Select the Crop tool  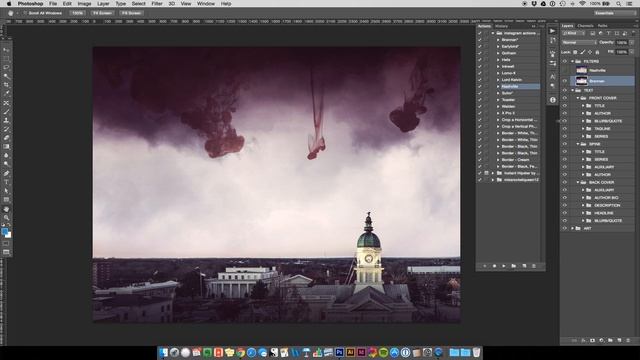pos(6,85)
